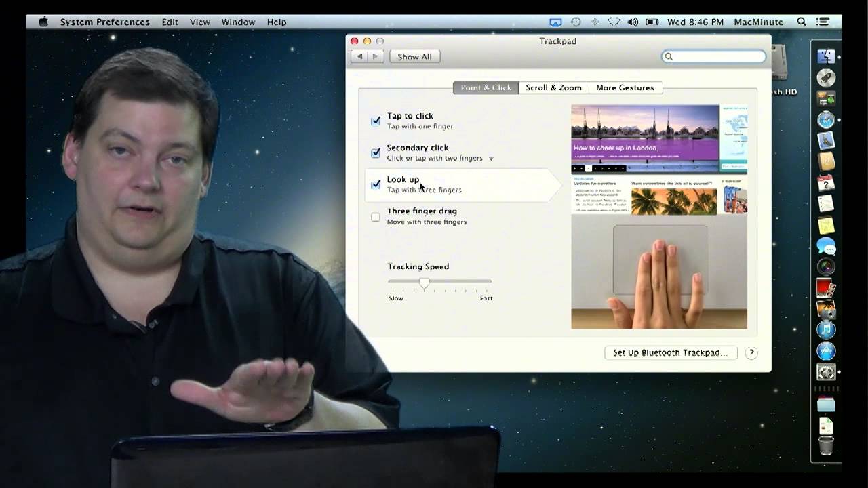
Task: Open the Secondary click gesture dropdown
Action: pyautogui.click(x=491, y=158)
